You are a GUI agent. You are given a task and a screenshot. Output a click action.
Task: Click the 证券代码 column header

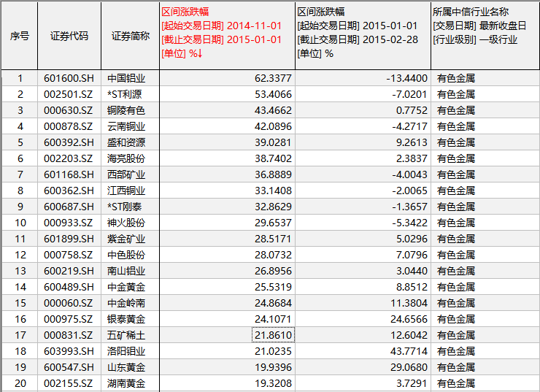[x=69, y=36]
